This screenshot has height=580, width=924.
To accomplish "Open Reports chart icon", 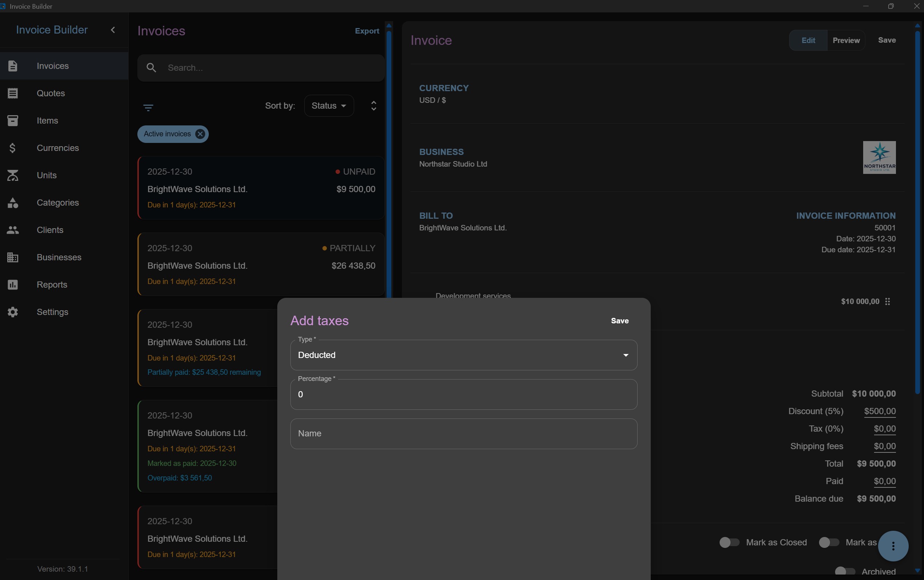I will (13, 285).
